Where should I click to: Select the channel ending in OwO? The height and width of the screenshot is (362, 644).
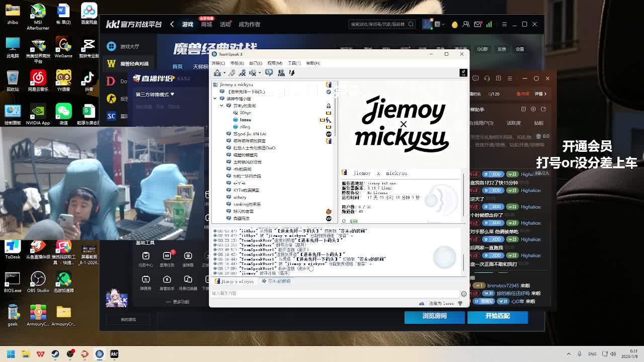point(254,148)
